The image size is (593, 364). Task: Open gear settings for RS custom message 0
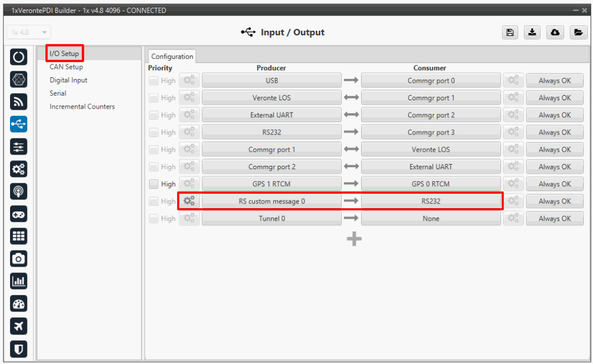[189, 201]
